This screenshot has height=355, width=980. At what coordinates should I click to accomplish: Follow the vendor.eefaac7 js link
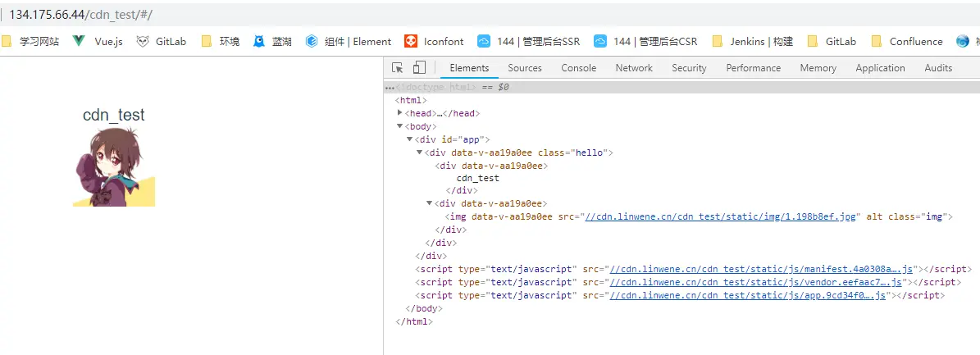coord(755,283)
